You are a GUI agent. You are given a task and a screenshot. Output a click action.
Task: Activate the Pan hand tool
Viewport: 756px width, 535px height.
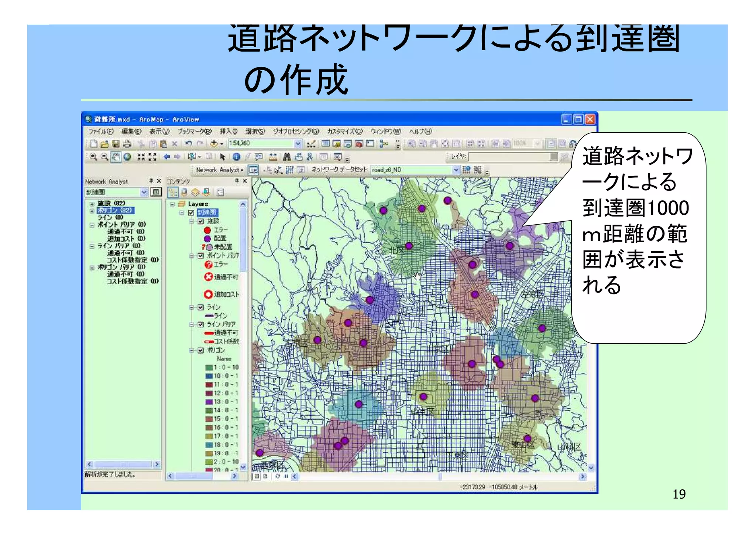point(116,157)
